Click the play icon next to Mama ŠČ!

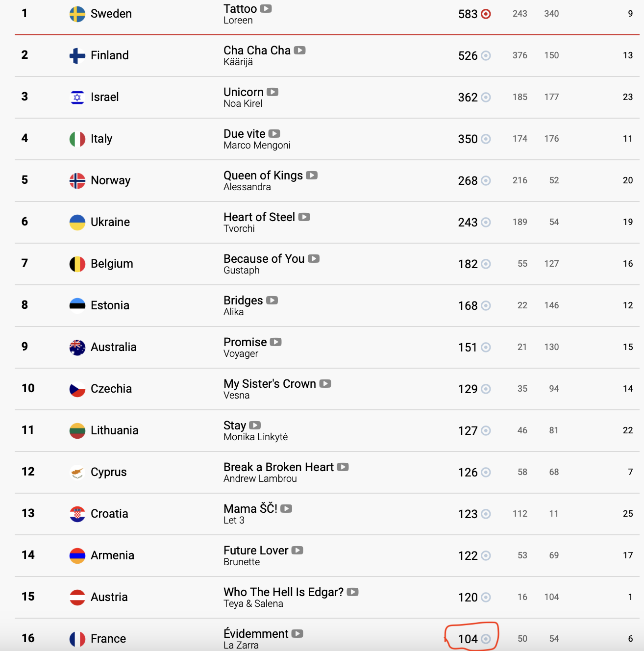coord(286,509)
